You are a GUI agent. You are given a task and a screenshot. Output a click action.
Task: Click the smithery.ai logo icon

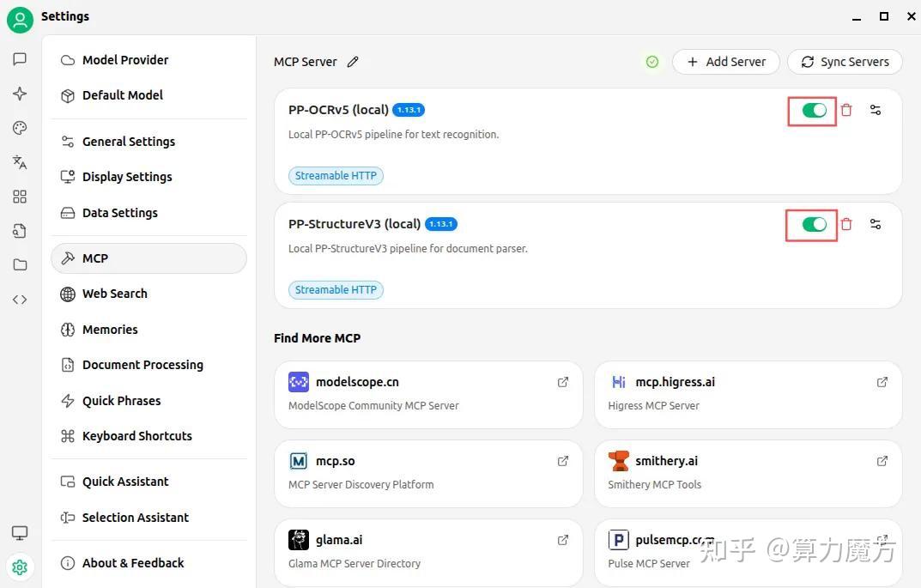pos(619,461)
